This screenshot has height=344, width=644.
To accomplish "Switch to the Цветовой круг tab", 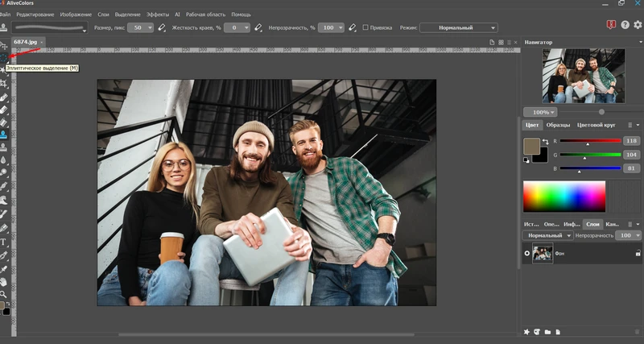I will click(597, 125).
